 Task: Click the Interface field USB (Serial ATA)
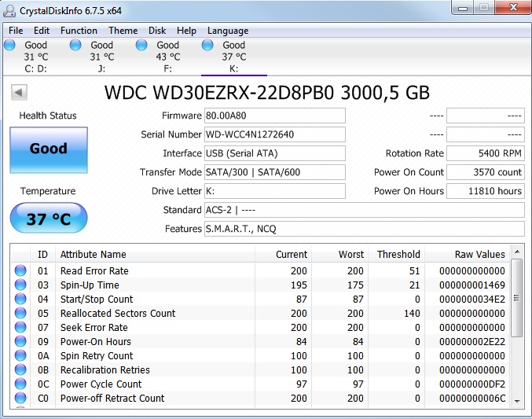pyautogui.click(x=275, y=153)
